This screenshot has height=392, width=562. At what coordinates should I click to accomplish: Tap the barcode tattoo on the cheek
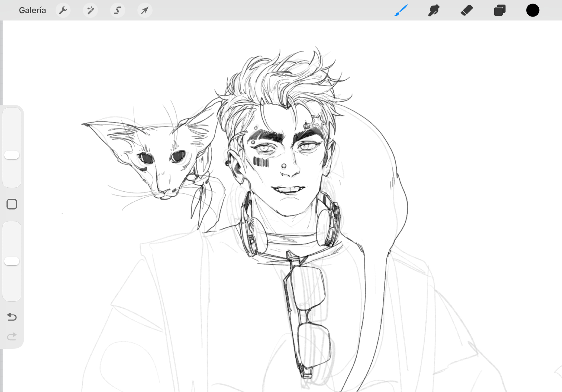pos(261,162)
